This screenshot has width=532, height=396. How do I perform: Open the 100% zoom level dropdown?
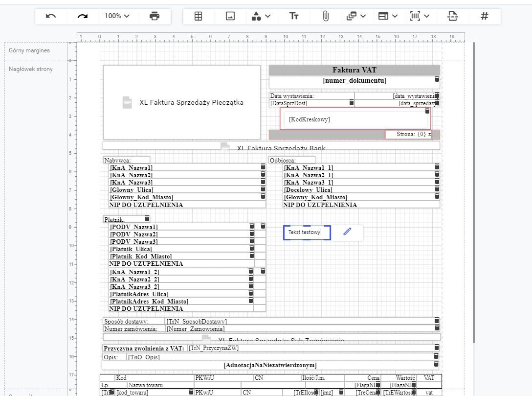click(x=117, y=16)
